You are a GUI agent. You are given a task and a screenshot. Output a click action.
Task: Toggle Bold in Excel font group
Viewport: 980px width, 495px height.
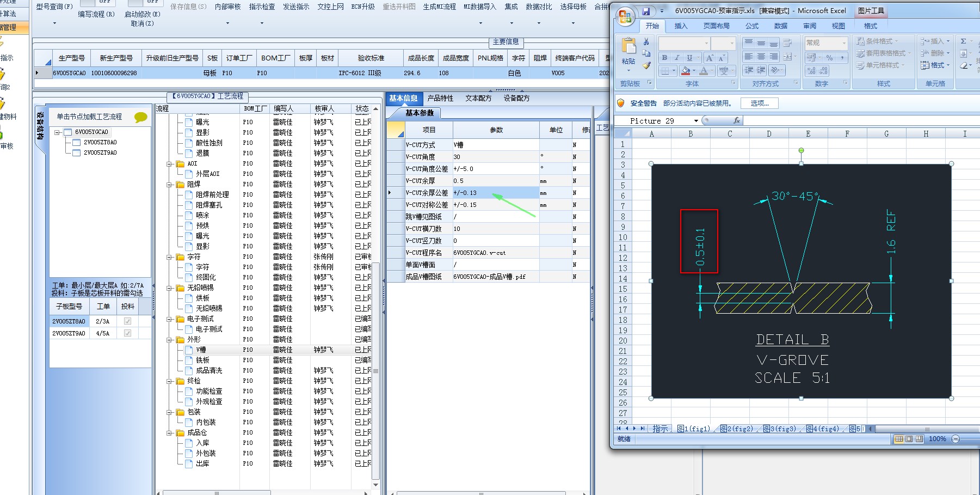click(664, 58)
